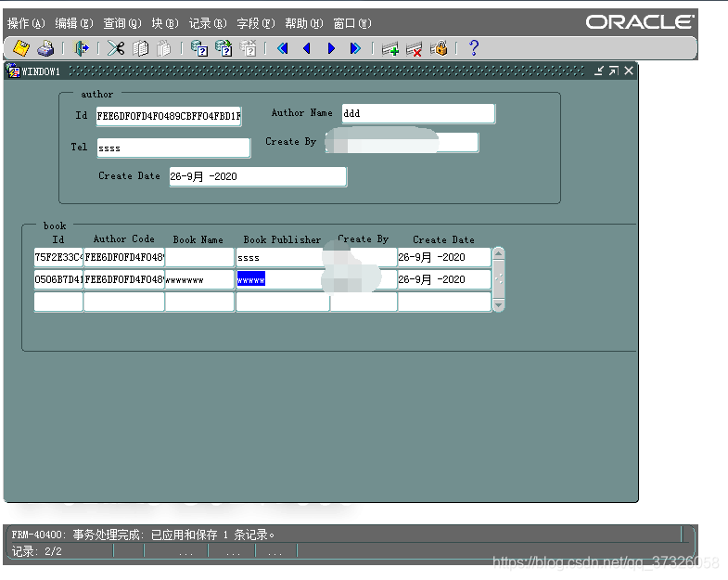
Task: Click the empty Id cell in third book row
Action: coord(58,302)
